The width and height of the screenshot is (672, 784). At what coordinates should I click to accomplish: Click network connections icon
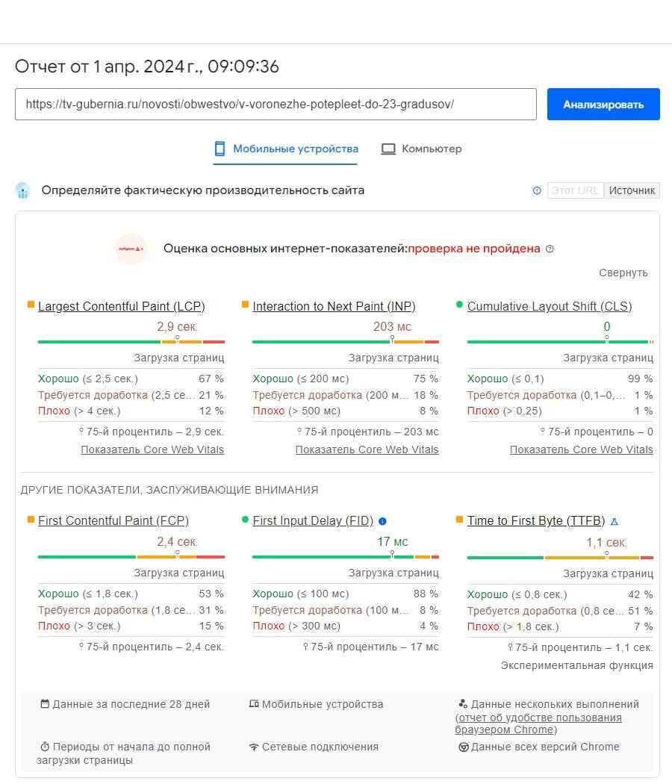255,746
